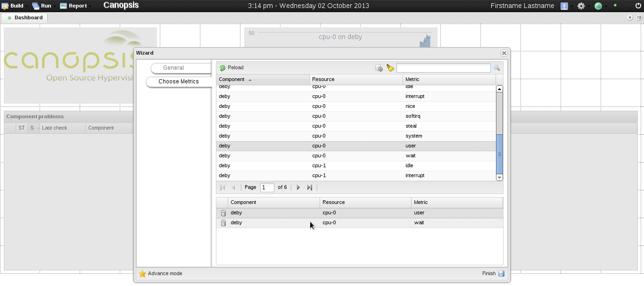Click the selected-metrics Component column header
The width and height of the screenshot is (644, 286).
(x=274, y=202)
